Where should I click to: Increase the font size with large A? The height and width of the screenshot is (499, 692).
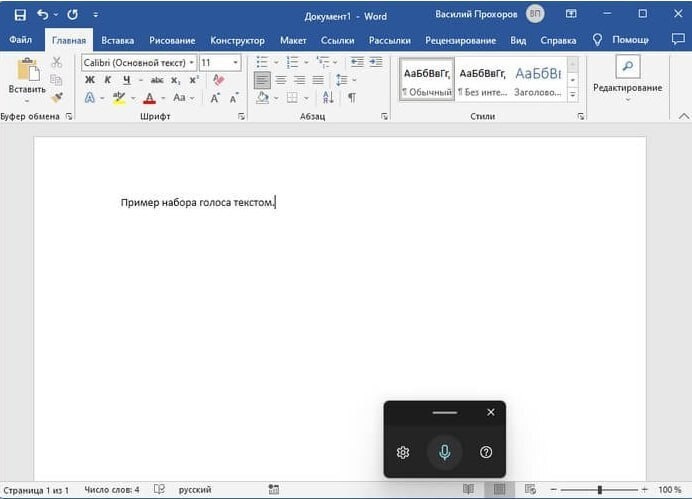pos(215,98)
